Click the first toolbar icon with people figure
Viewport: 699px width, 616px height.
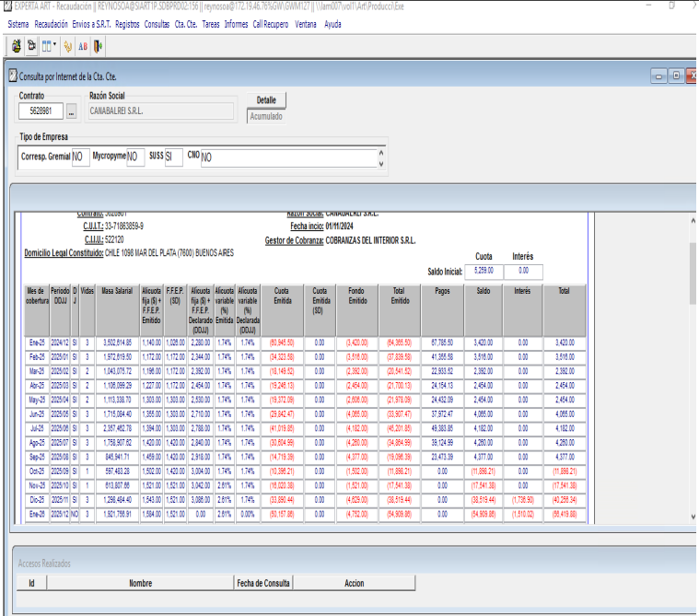(17, 44)
